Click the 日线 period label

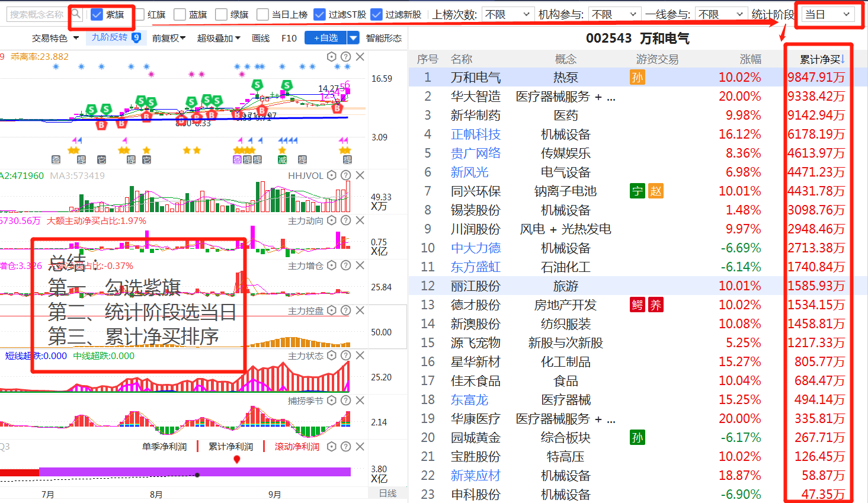[x=388, y=494]
